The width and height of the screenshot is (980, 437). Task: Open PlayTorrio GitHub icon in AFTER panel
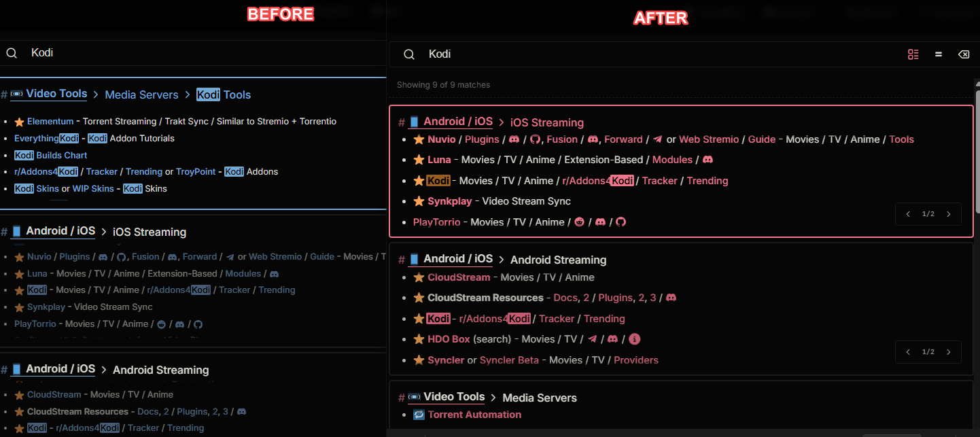[x=620, y=222]
